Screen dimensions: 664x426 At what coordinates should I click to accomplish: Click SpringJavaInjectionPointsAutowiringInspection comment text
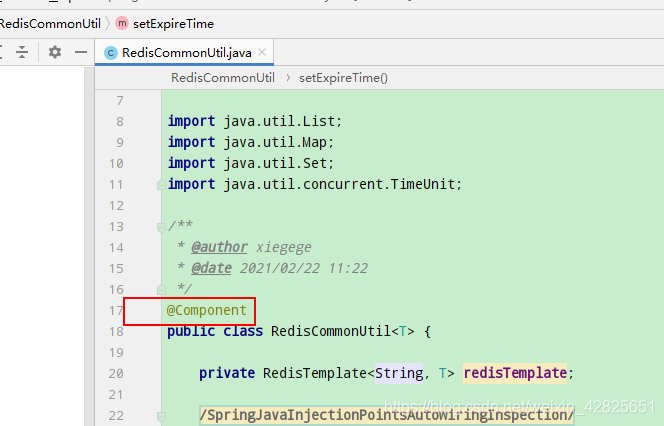point(386,415)
